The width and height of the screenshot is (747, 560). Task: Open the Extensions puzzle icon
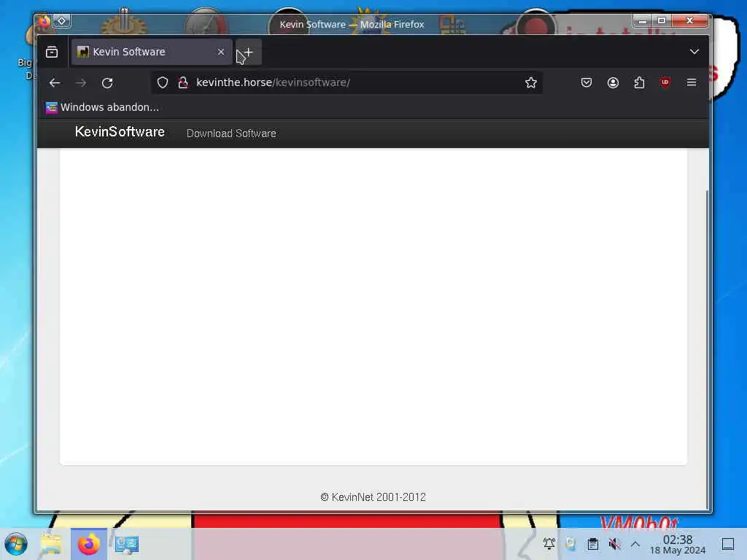click(x=639, y=82)
